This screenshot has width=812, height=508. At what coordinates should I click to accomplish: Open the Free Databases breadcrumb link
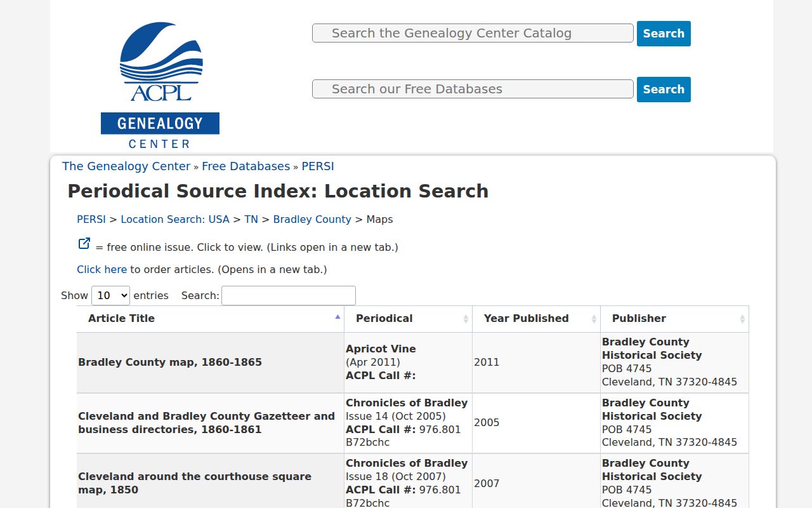click(246, 166)
